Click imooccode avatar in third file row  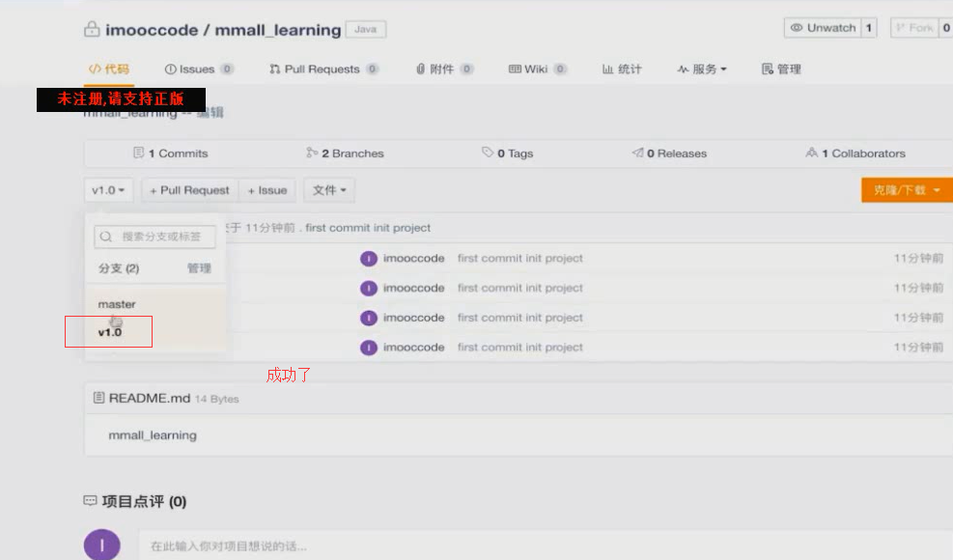[368, 318]
